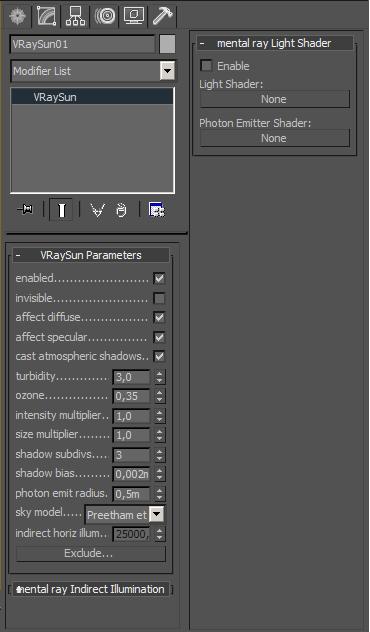Click the turbidity value field
This screenshot has width=370, height=632.
click(x=131, y=377)
